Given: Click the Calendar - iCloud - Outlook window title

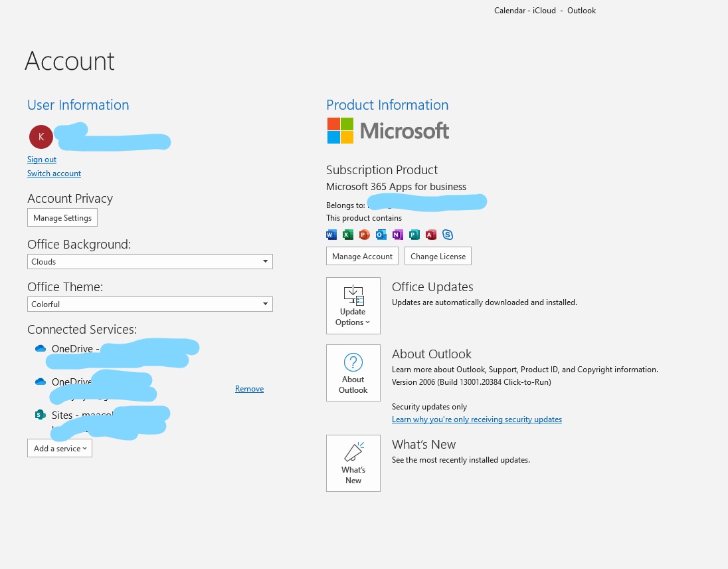Looking at the screenshot, I should click(545, 10).
